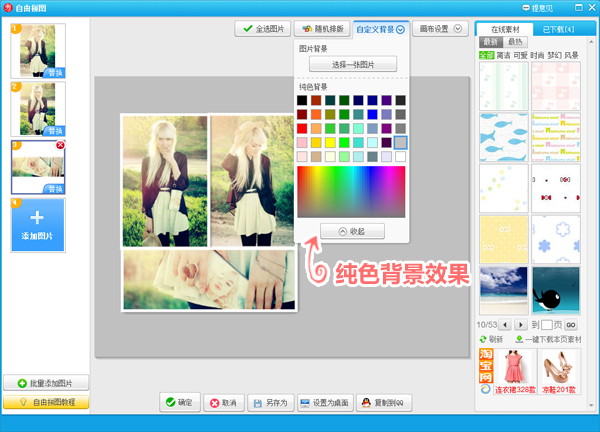Click the 随机排版 random layout button

pos(322,29)
